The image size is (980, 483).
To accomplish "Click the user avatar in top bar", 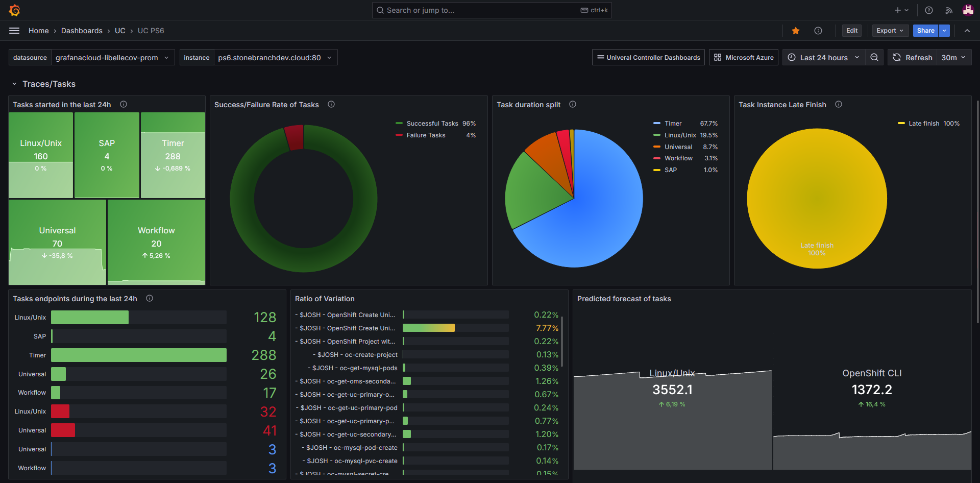I will (x=968, y=10).
